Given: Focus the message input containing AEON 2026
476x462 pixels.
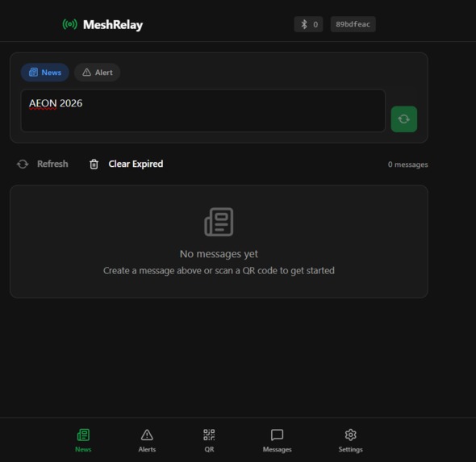Looking at the screenshot, I should 203,110.
